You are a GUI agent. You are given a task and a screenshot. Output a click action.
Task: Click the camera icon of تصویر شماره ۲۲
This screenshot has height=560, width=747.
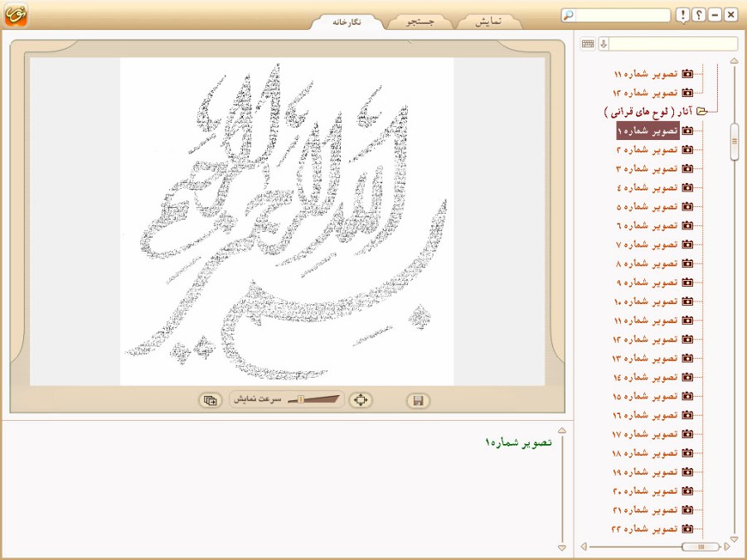687,529
